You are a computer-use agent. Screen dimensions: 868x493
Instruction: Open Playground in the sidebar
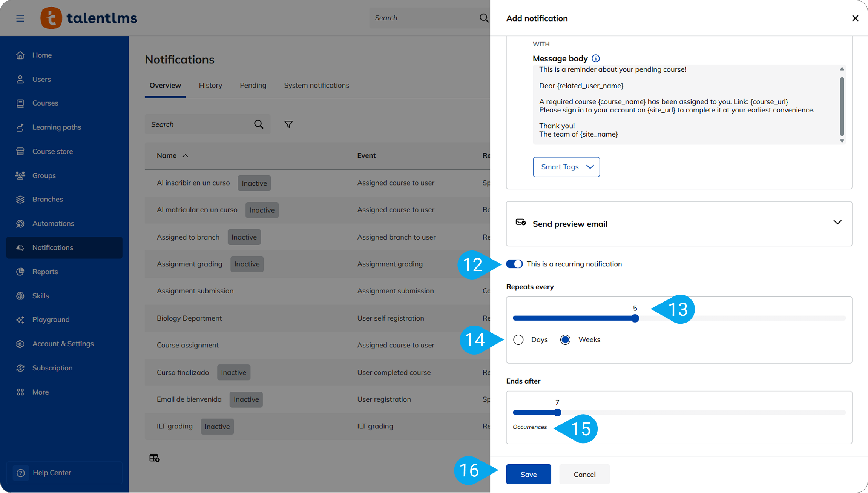(x=64, y=319)
